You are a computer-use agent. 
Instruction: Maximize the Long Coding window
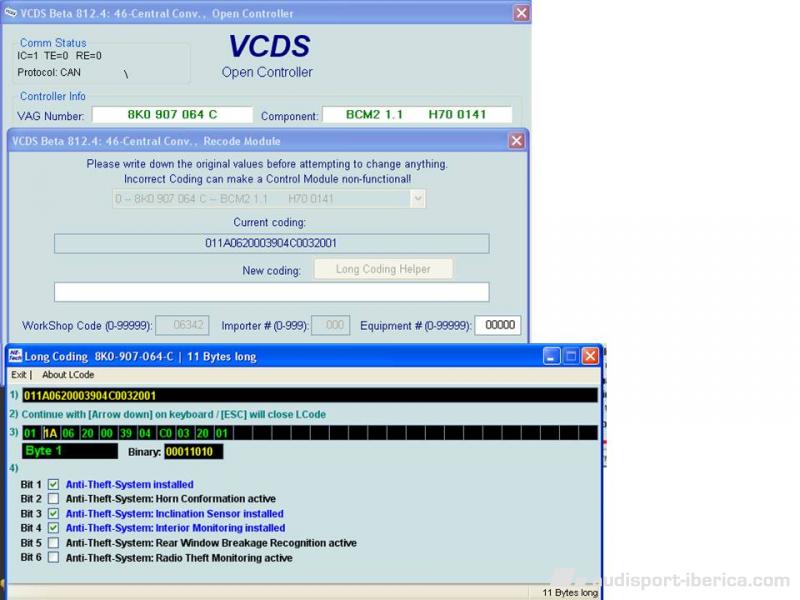(571, 356)
